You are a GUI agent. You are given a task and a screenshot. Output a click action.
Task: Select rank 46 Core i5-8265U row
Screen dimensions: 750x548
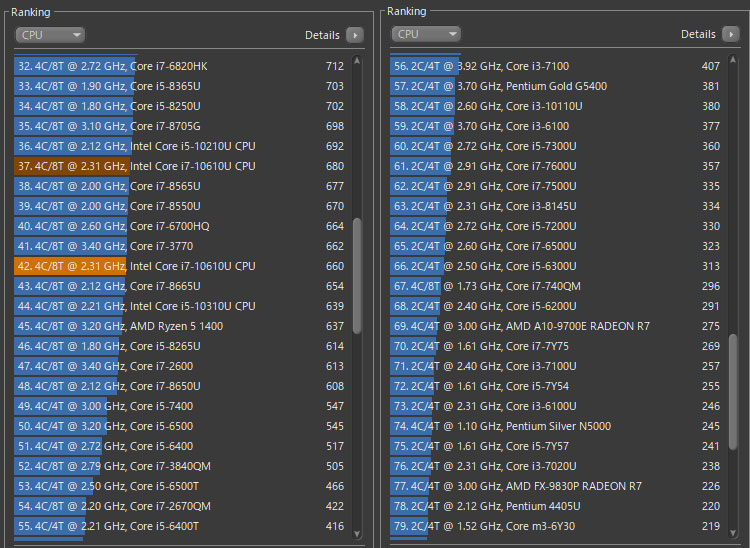click(x=181, y=346)
